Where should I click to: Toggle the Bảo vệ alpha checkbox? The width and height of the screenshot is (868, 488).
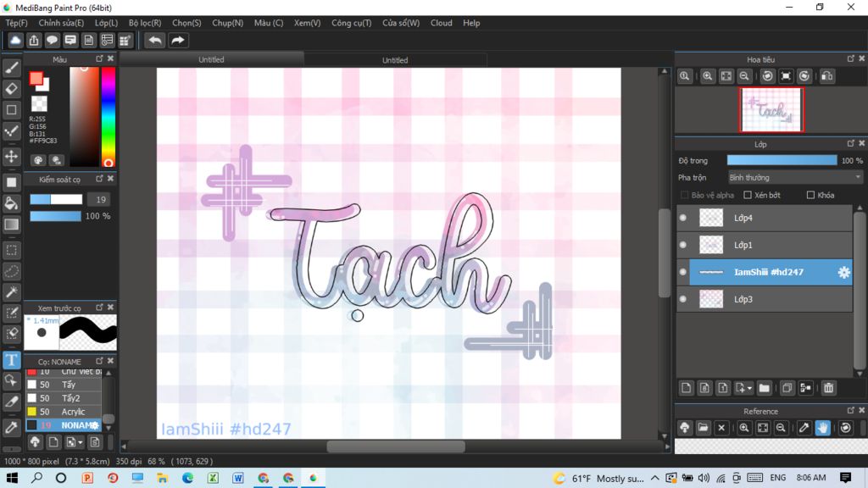[685, 195]
